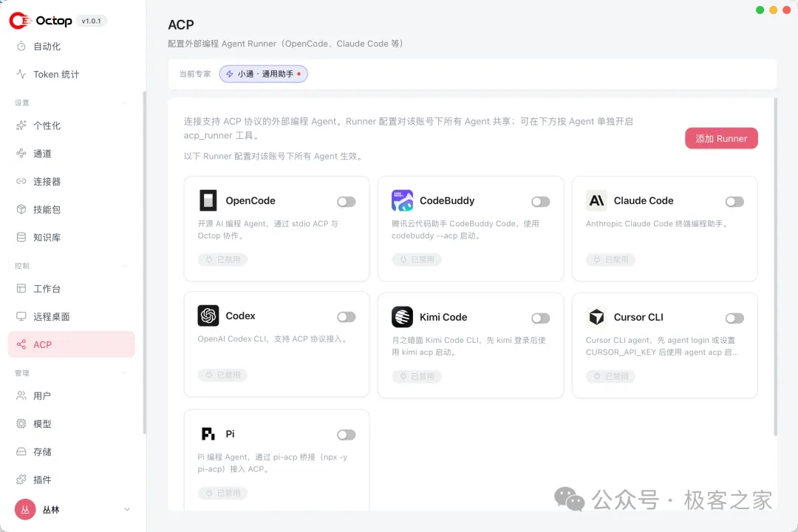Click the 插件 puzzle icon
The height and width of the screenshot is (532, 798).
(x=21, y=480)
